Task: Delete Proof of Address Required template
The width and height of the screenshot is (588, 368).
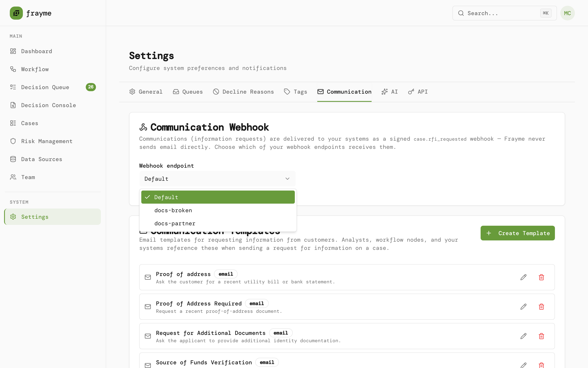Action: point(541,307)
